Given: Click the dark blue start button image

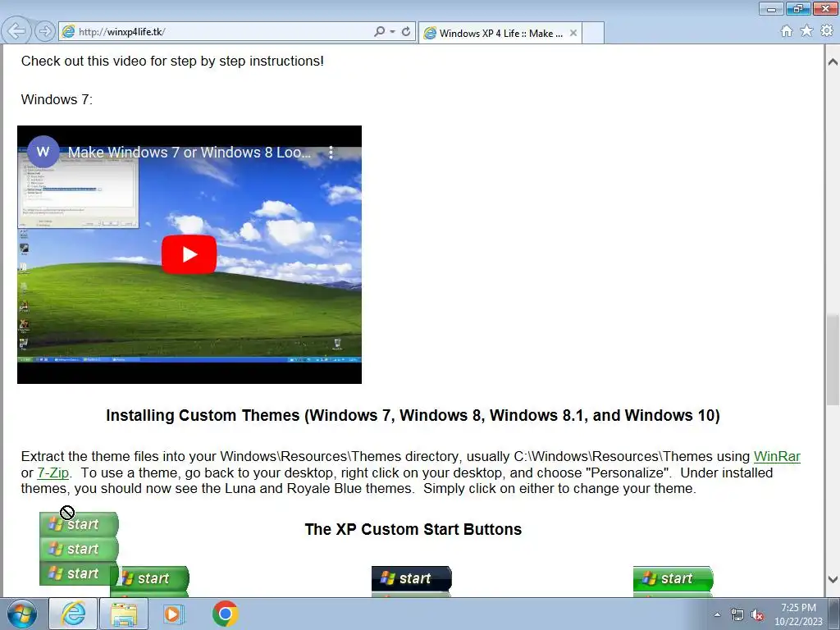Looking at the screenshot, I should coord(412,578).
